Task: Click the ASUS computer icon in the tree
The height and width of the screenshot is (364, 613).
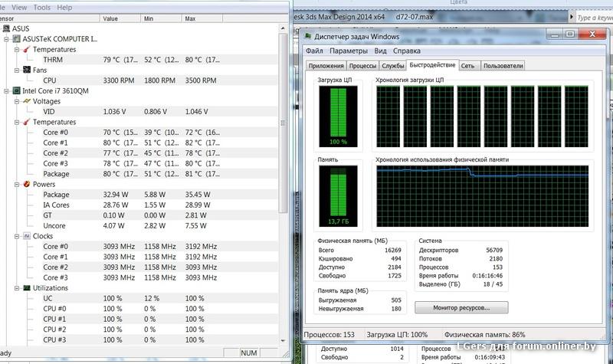Action: [x=7, y=28]
